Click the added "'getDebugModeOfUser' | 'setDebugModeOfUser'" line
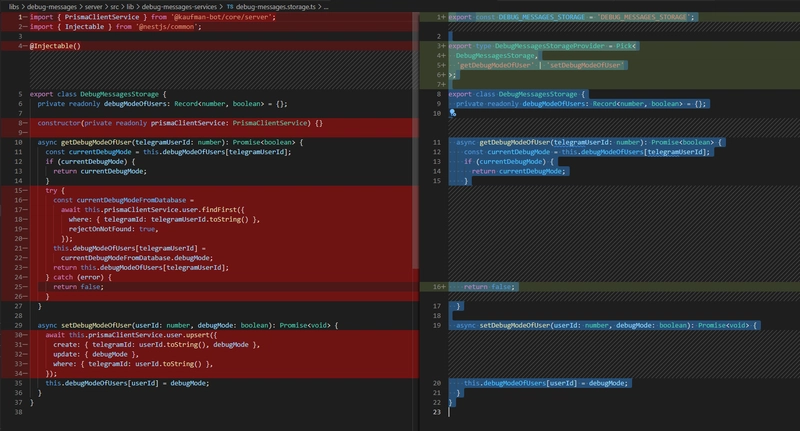 (x=540, y=65)
